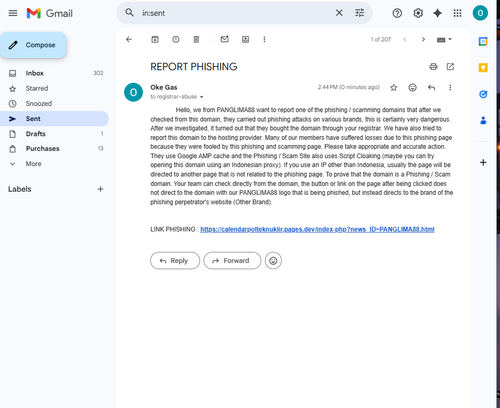Go to the next conversation arrow
Image resolution: width=500 pixels, height=408 pixels.
423,39
